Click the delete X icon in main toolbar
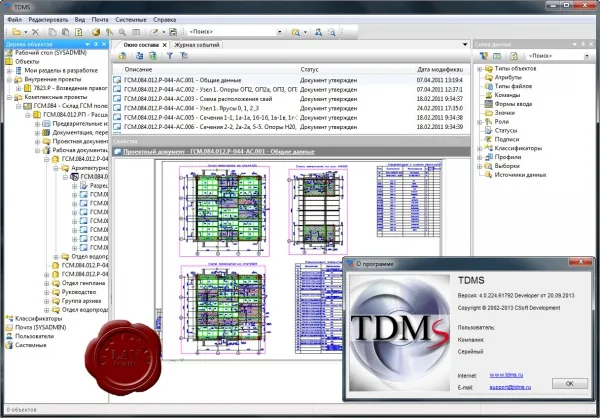Viewport: 600px width, 418px height. pyautogui.click(x=35, y=32)
